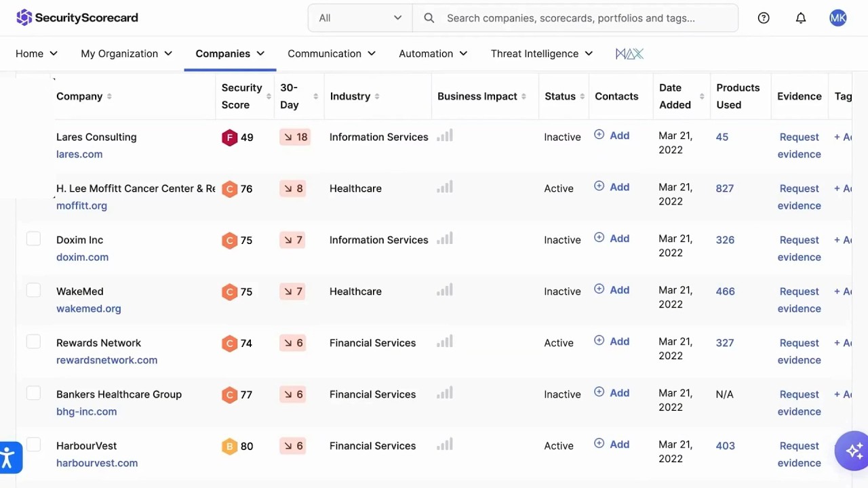Image resolution: width=868 pixels, height=488 pixels.
Task: Add a contact for Doxim Inc
Action: [x=612, y=239]
